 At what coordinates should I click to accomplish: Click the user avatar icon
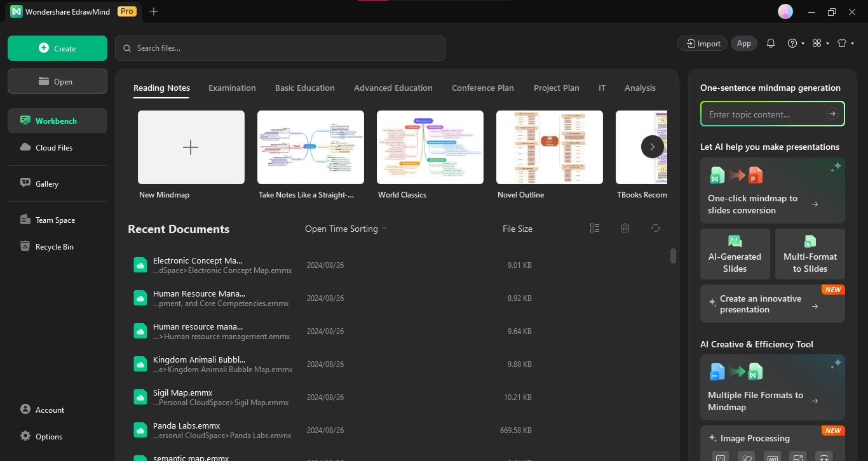point(785,11)
